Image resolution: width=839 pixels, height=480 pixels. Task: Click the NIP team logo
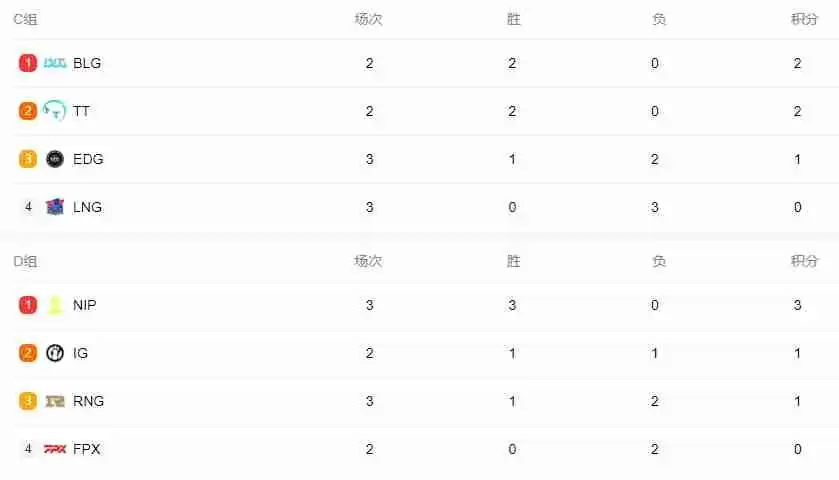pyautogui.click(x=55, y=305)
